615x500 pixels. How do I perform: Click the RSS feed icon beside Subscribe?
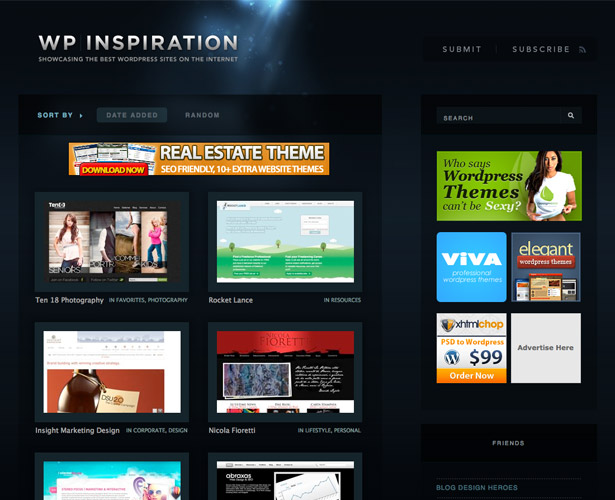tap(582, 49)
